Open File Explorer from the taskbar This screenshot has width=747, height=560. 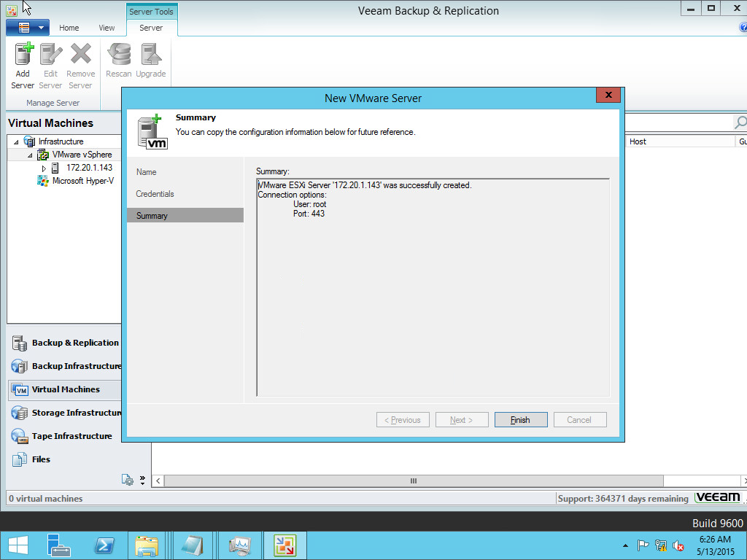pyautogui.click(x=147, y=545)
